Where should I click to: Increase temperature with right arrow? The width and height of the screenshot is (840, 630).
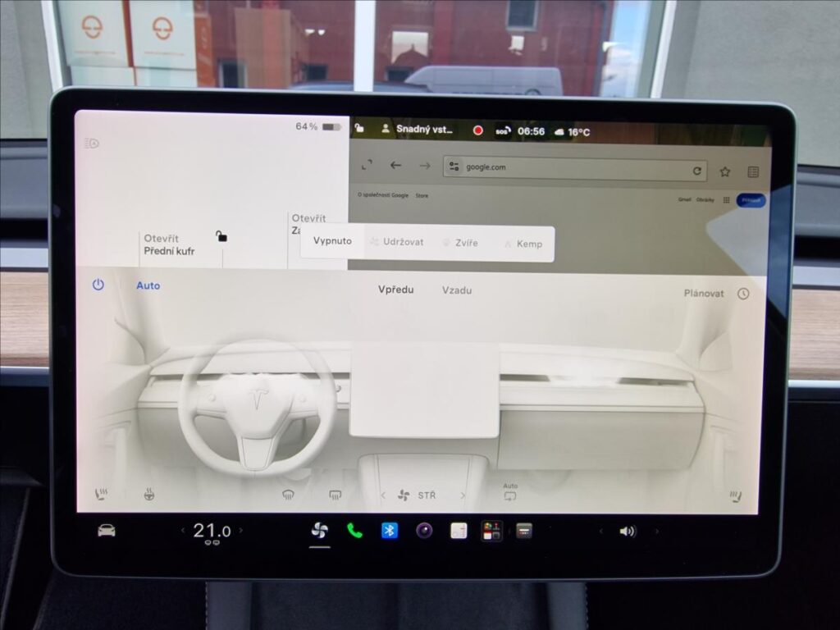point(241,531)
